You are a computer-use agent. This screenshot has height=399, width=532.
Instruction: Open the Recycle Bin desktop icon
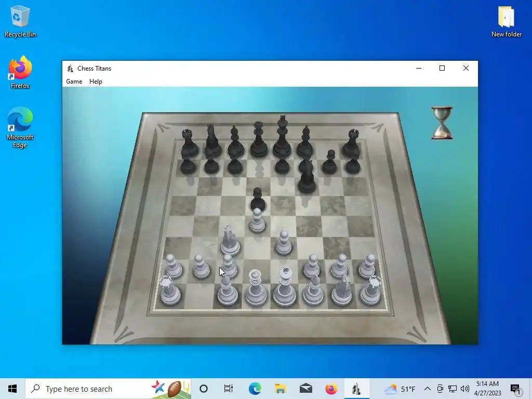click(x=20, y=21)
